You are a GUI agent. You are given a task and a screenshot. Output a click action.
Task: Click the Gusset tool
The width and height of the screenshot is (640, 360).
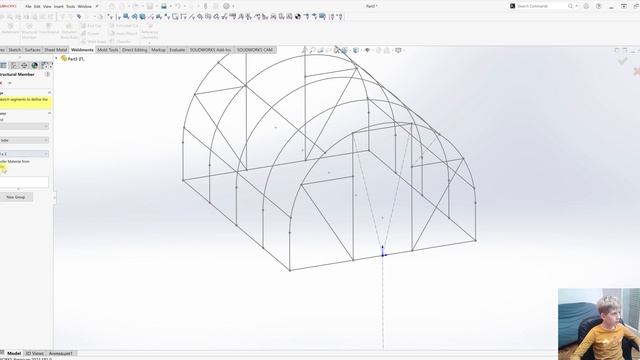(x=90, y=33)
